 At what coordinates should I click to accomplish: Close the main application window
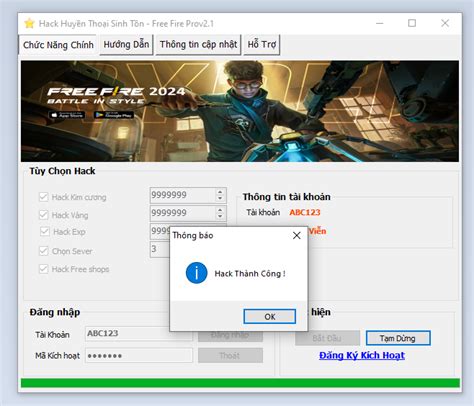tap(445, 23)
